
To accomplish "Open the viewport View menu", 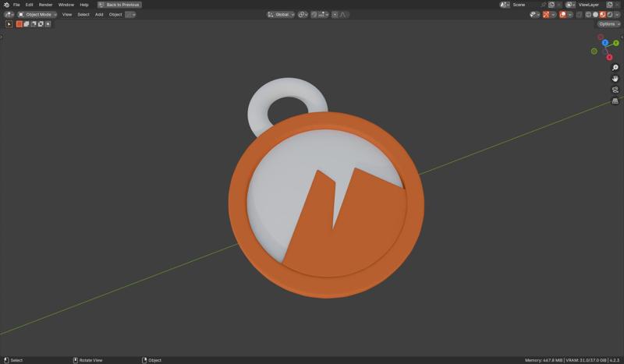I will pyautogui.click(x=67, y=14).
